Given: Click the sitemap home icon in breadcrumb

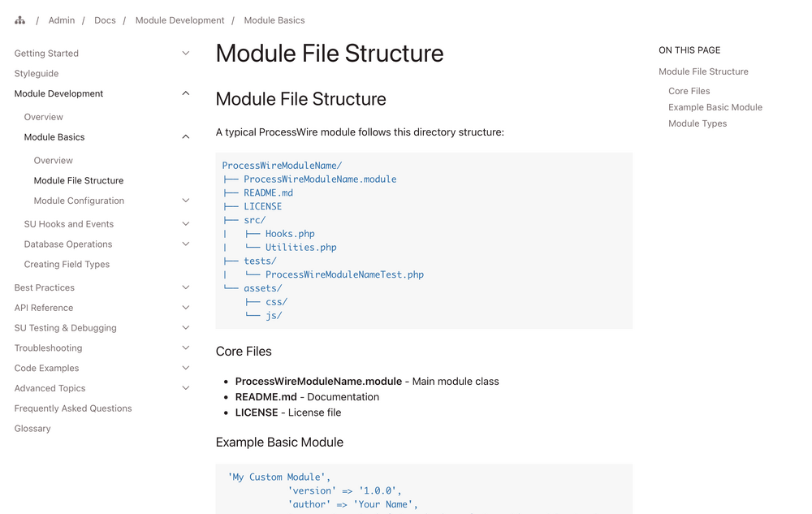Looking at the screenshot, I should [19, 20].
